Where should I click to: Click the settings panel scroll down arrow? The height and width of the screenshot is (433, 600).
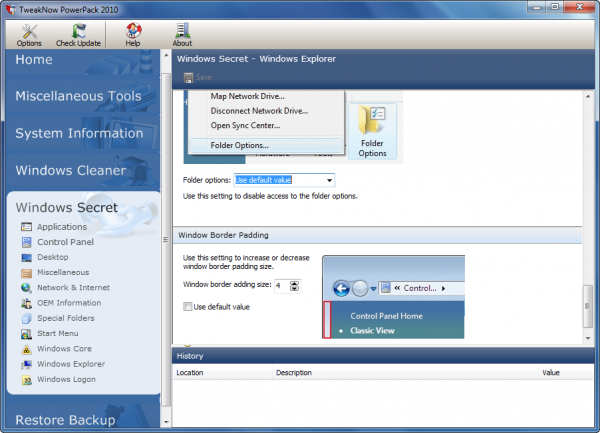(x=588, y=338)
